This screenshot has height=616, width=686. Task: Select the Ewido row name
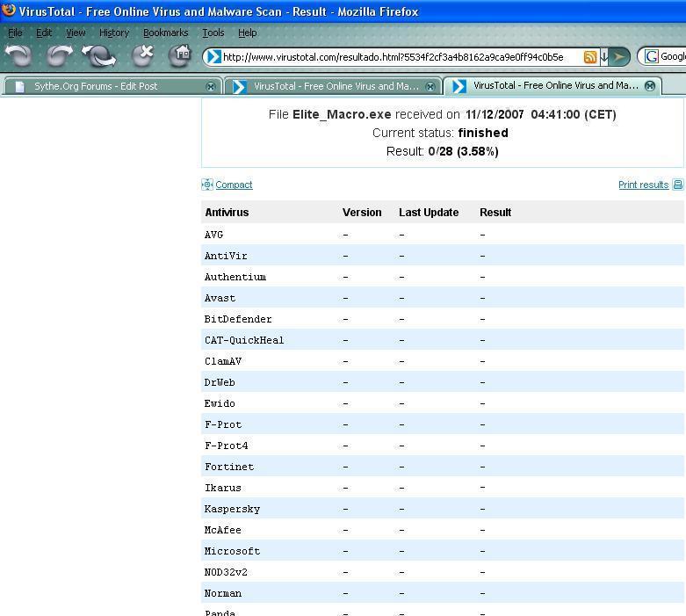click(220, 403)
